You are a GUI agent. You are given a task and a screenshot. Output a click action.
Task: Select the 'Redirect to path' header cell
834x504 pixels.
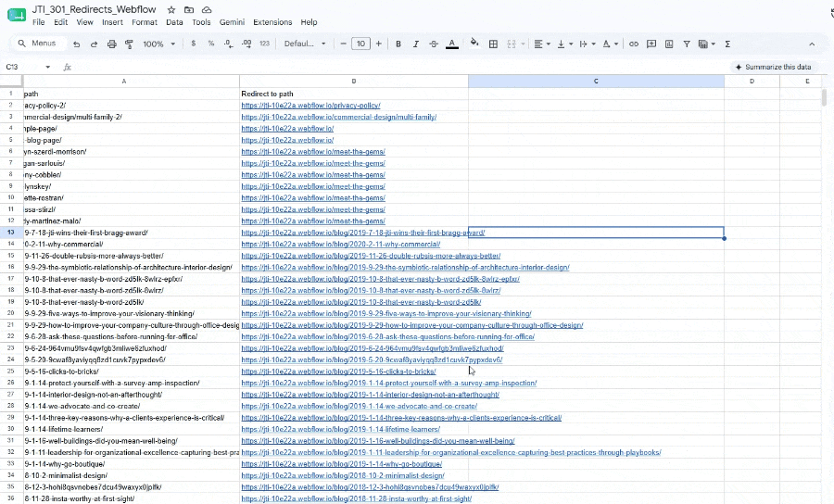tap(354, 94)
